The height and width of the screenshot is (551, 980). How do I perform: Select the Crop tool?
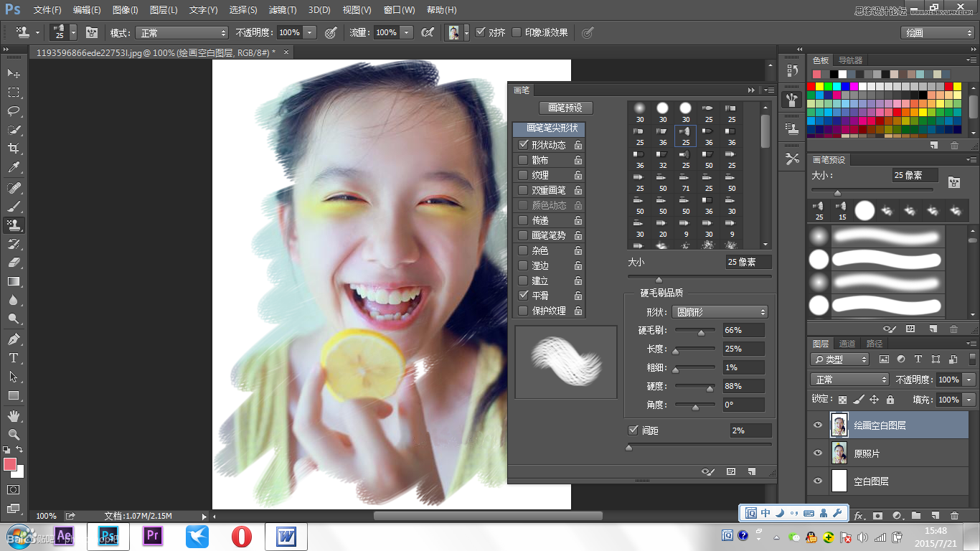[13, 149]
